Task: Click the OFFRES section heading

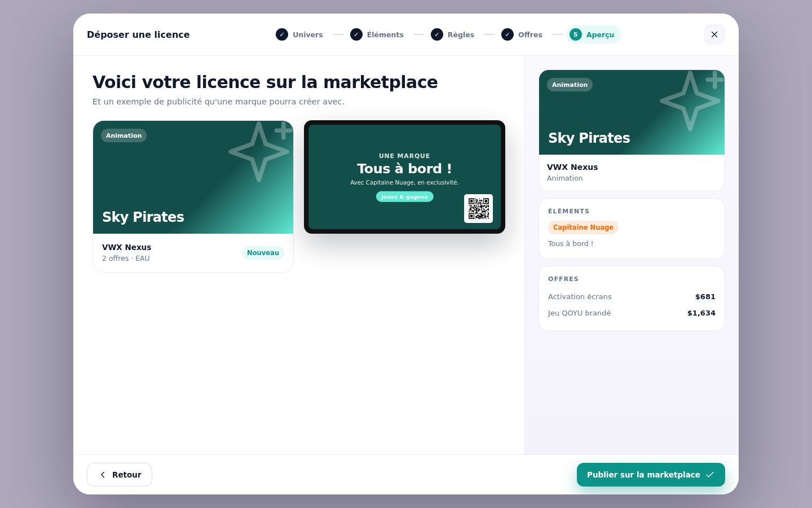Action: click(x=563, y=279)
